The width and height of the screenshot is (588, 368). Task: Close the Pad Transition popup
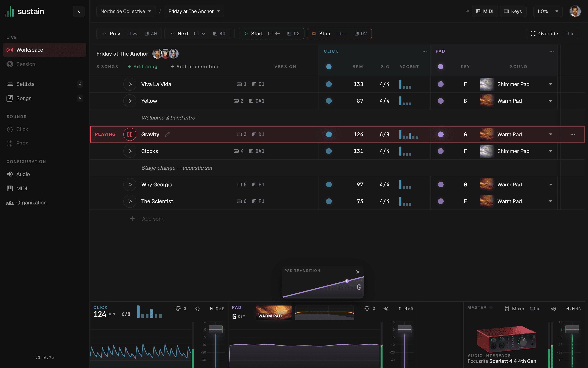click(358, 272)
